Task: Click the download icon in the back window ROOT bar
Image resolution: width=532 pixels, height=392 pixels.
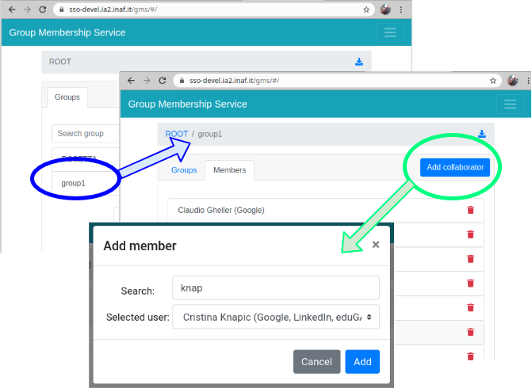Action: 359,62
